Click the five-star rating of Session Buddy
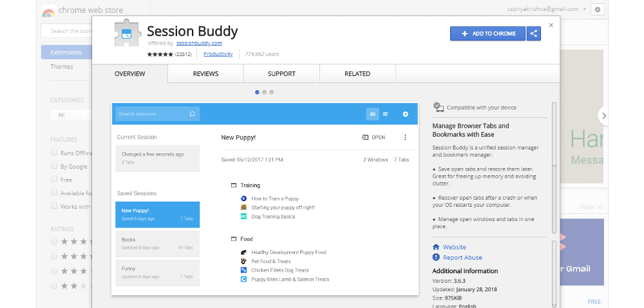Viewport: 644px width, 308px height. [160, 54]
